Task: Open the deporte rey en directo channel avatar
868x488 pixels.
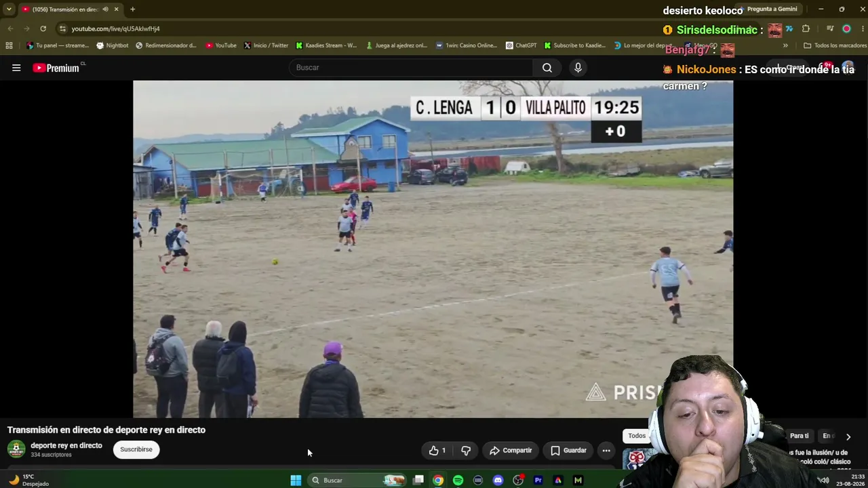Action: 16,449
